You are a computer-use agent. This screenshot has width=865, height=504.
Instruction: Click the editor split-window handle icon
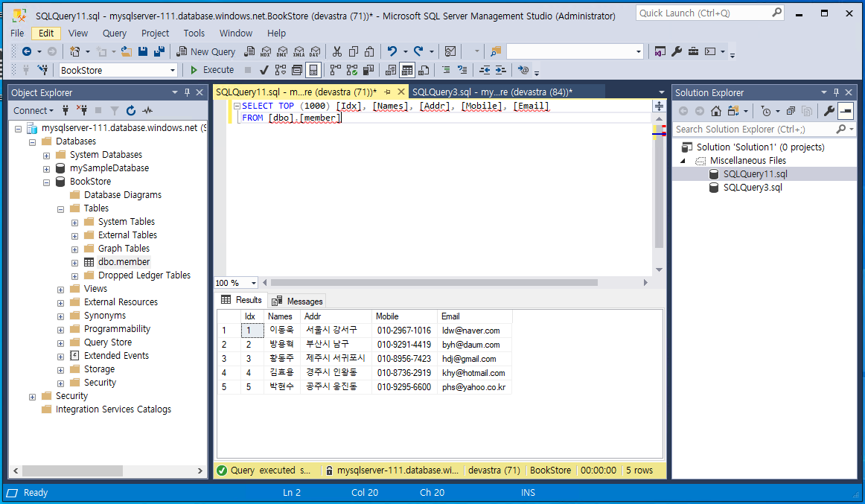point(659,106)
